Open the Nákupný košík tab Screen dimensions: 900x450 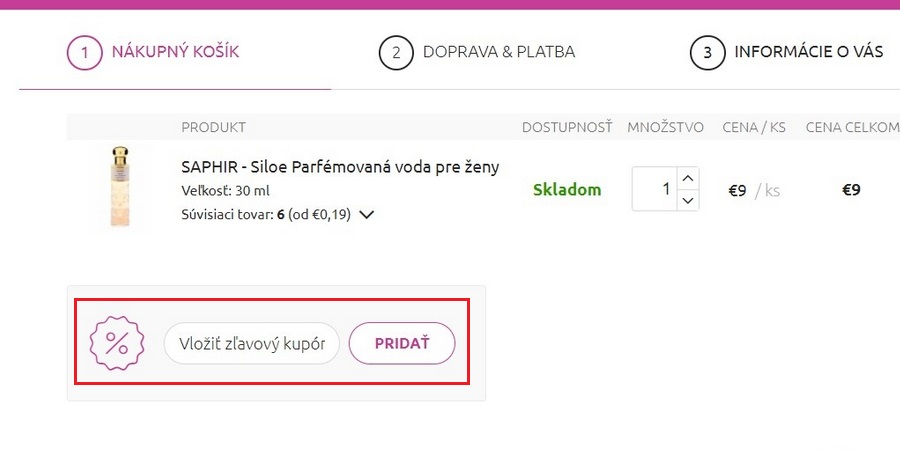coord(175,52)
